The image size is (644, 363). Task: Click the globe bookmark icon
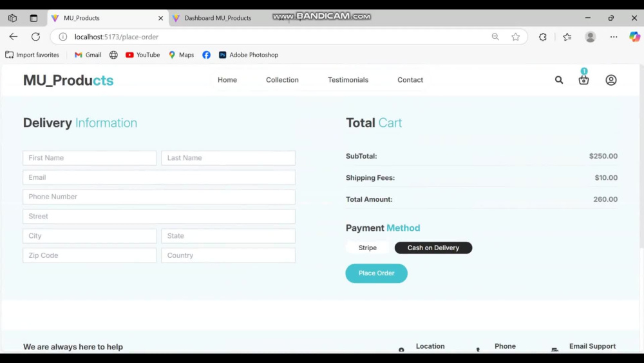(113, 55)
